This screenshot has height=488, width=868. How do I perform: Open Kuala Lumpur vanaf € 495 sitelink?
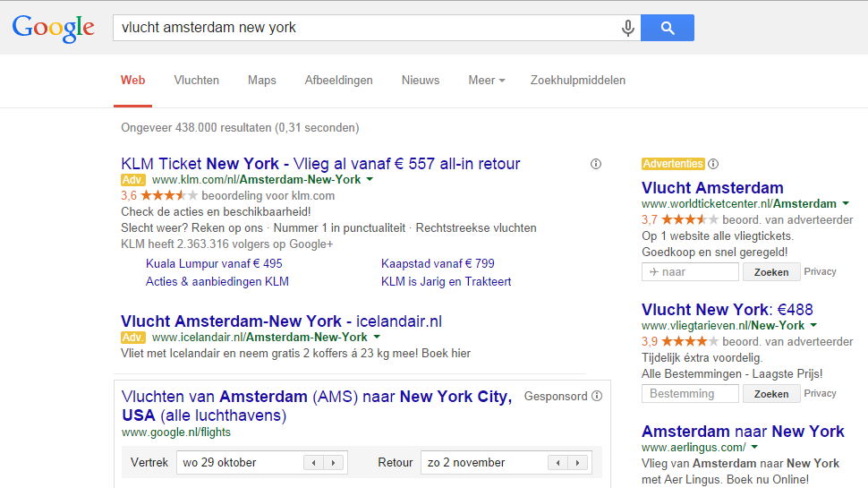214,263
